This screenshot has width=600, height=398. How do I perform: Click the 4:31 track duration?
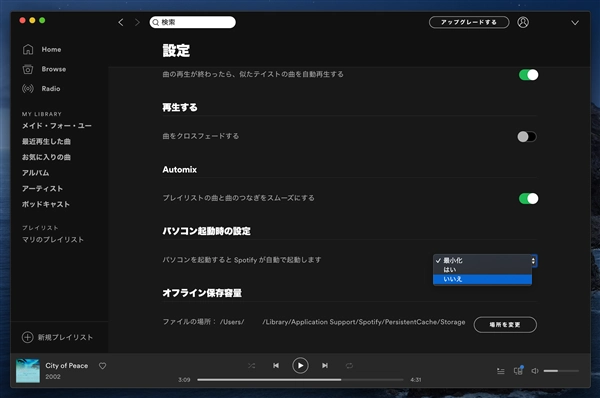pyautogui.click(x=416, y=380)
